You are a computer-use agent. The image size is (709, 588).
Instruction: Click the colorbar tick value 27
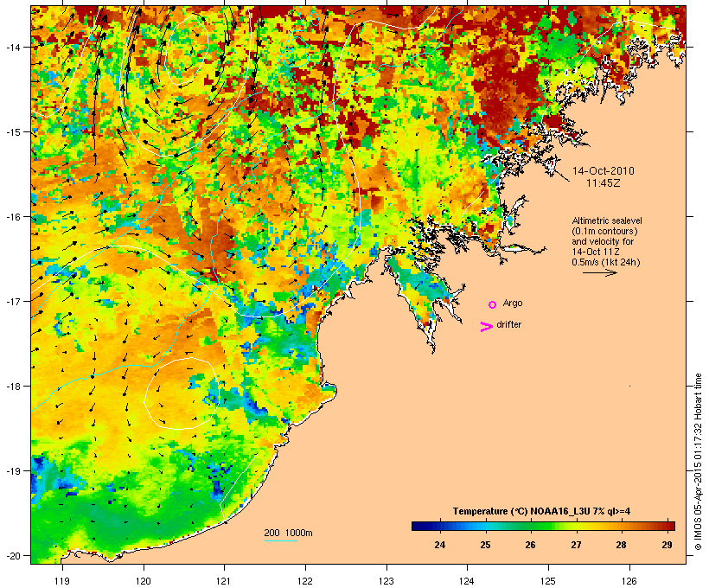pos(576,545)
